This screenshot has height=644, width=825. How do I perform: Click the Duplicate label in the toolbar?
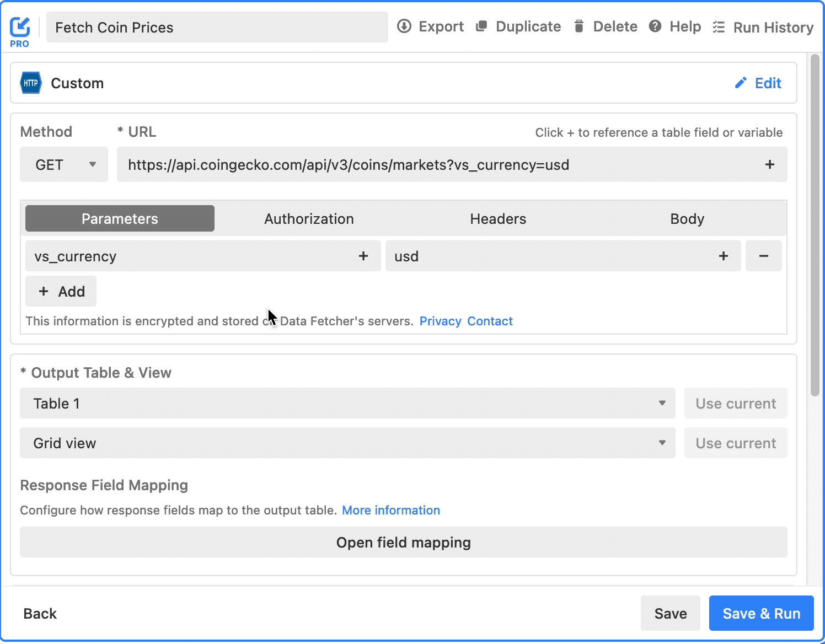click(528, 26)
